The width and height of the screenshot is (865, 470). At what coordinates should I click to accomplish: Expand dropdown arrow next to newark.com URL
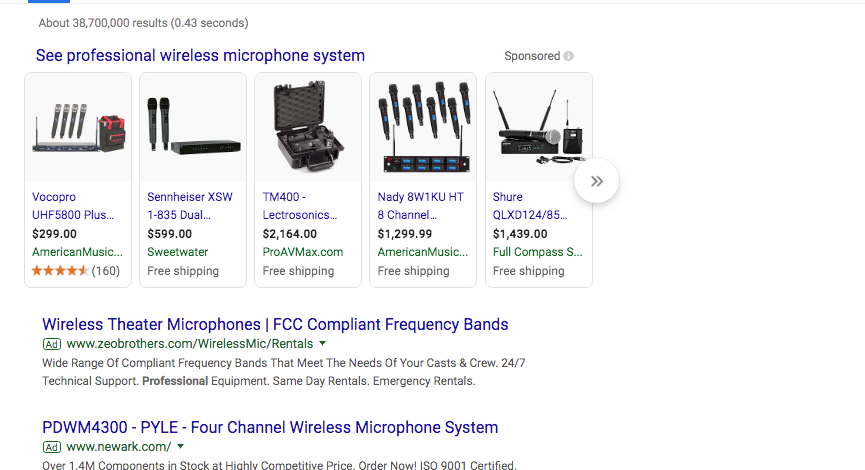(180, 447)
